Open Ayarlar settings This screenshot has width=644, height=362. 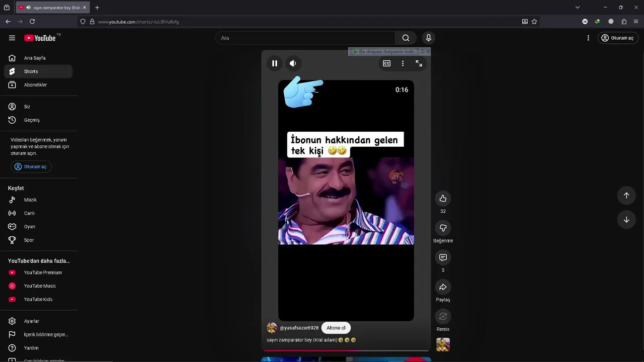[38, 321]
